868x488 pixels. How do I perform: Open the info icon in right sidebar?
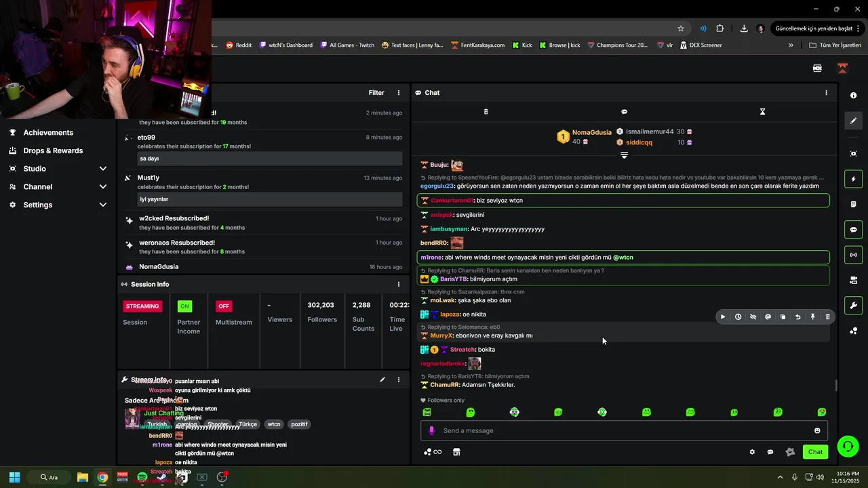tap(853, 96)
